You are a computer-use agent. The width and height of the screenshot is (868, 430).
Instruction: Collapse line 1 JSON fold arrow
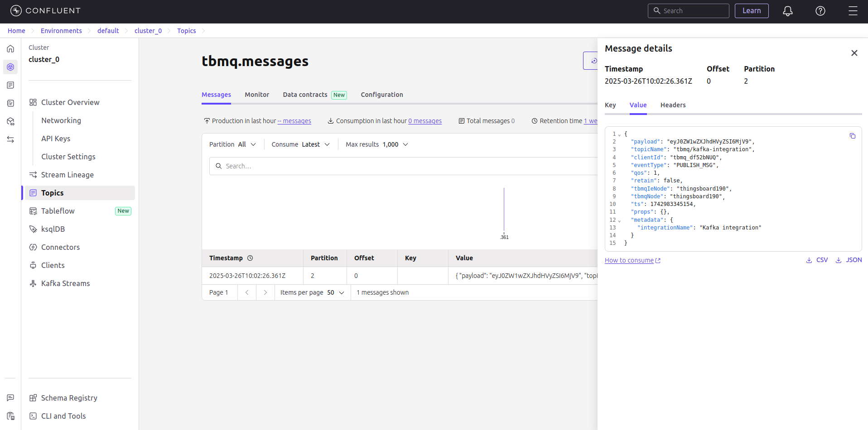(619, 135)
